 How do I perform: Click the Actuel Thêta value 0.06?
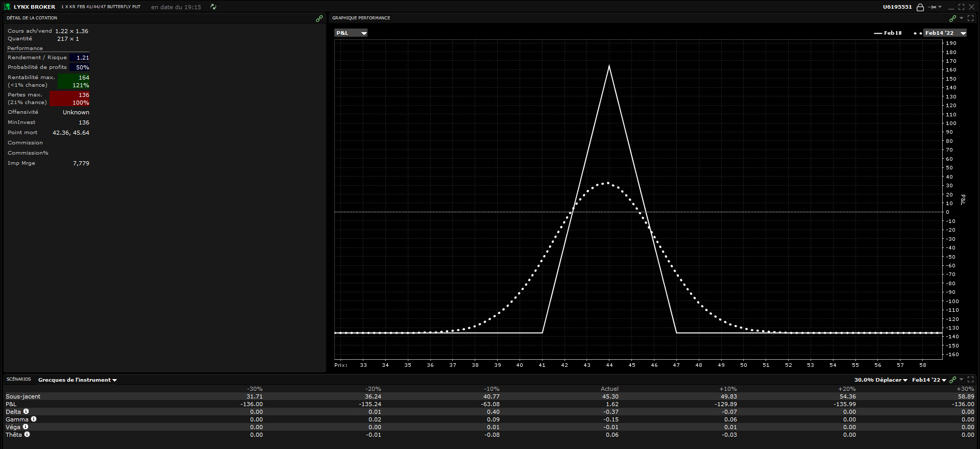(612, 435)
